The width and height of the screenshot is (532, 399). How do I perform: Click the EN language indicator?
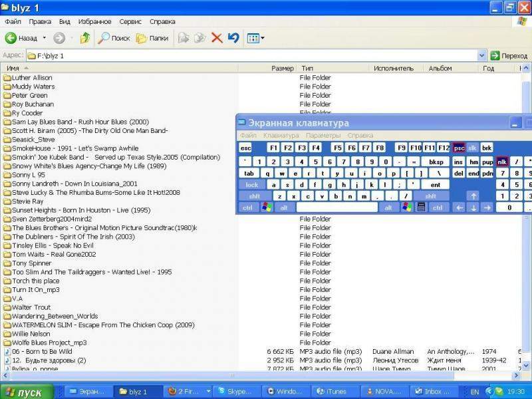point(474,392)
